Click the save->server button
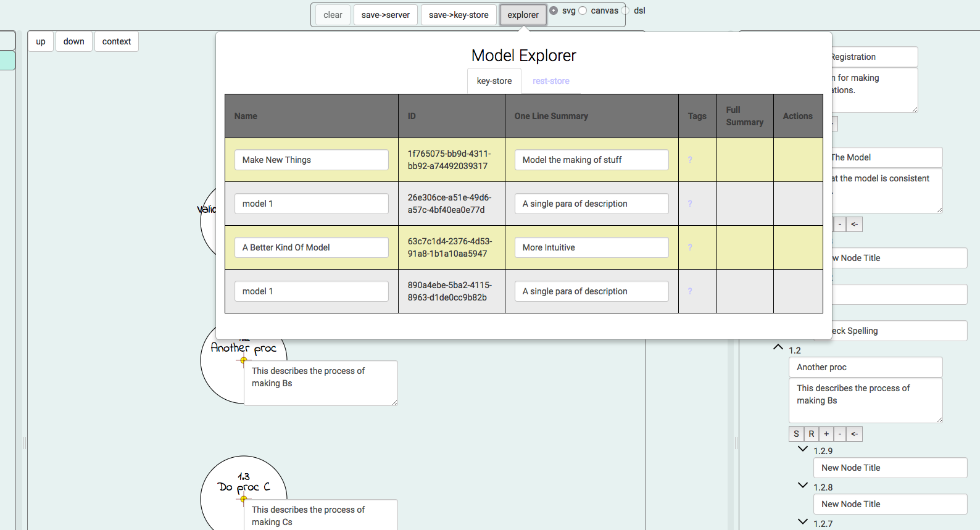Viewport: 980px width, 530px height. coord(386,15)
